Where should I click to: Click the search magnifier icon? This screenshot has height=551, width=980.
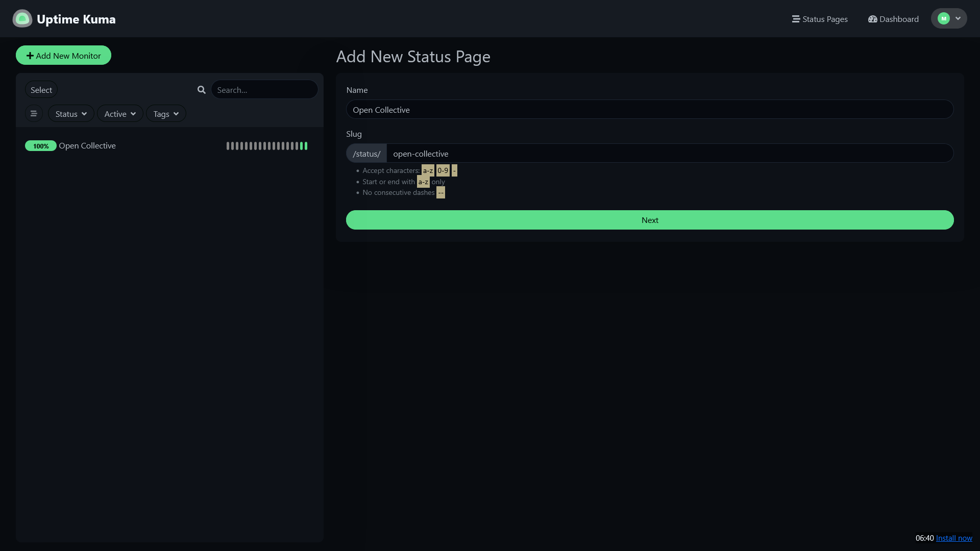202,90
